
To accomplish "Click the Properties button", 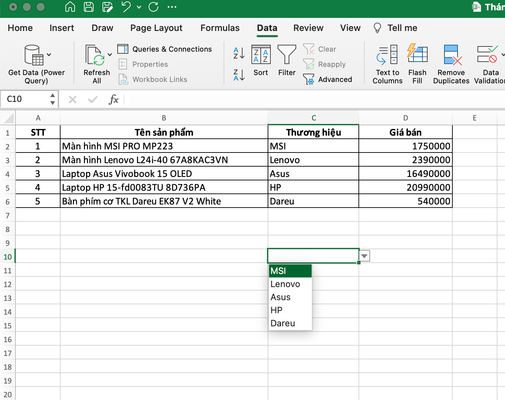I will click(143, 64).
